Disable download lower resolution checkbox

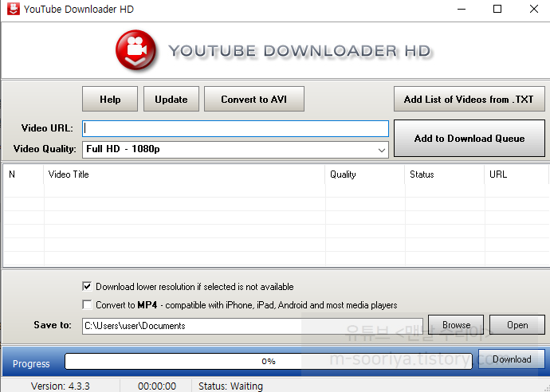coord(87,287)
